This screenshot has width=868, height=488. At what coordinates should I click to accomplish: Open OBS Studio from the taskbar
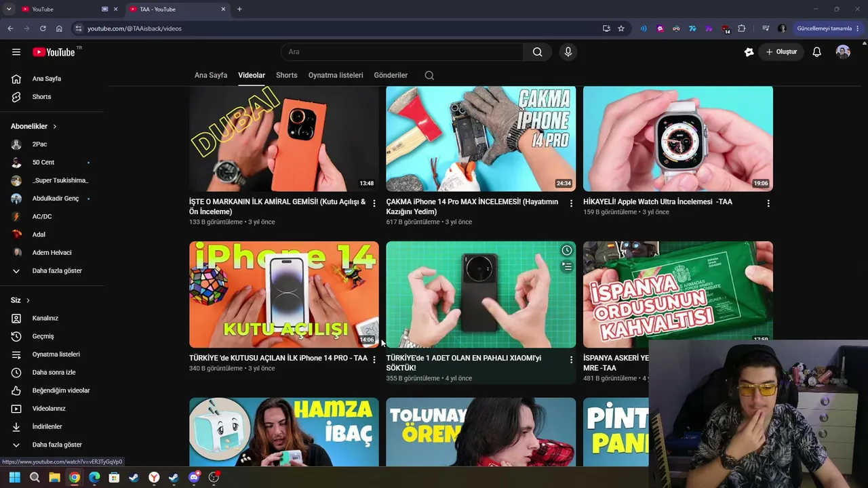point(214,477)
